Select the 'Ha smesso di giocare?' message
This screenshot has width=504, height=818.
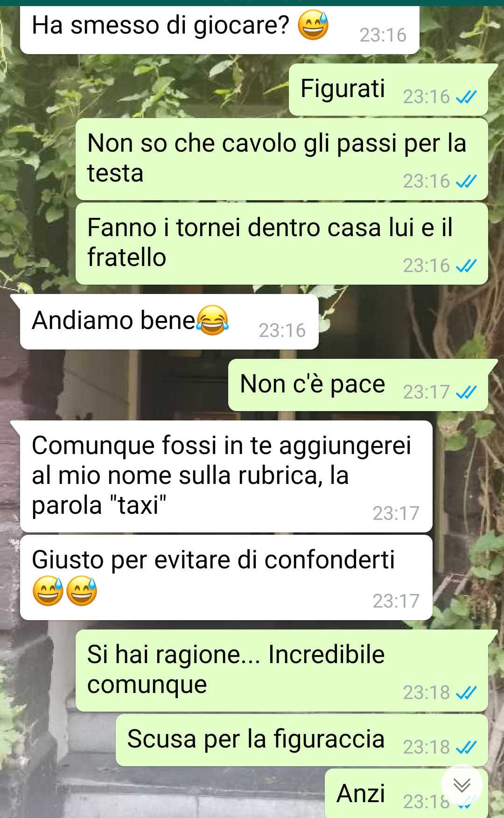coord(220,30)
